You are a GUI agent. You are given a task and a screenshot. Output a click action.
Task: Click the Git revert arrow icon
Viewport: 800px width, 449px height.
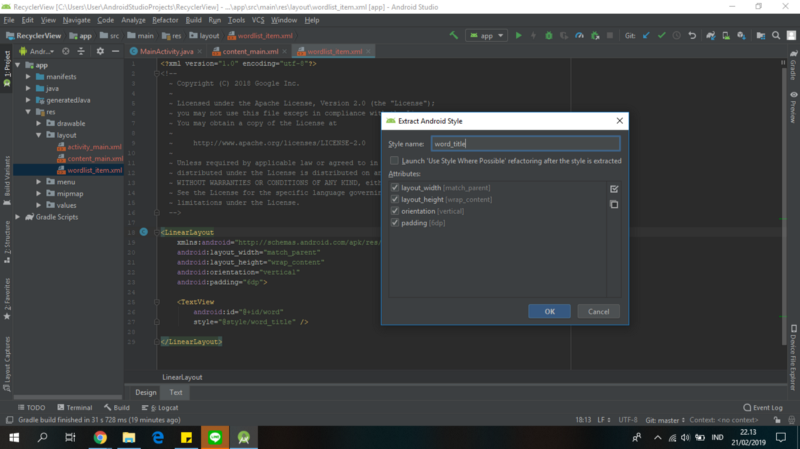(x=692, y=36)
